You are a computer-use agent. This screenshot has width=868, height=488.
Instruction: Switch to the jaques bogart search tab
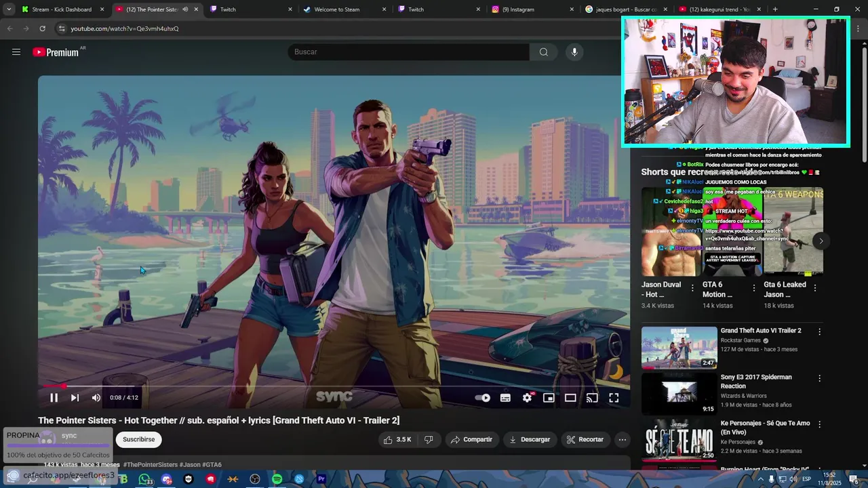click(625, 9)
